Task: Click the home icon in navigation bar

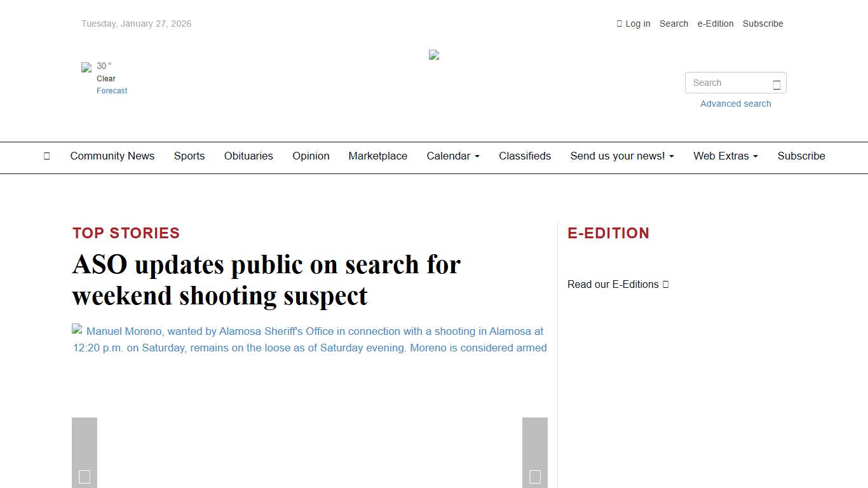Action: pyautogui.click(x=46, y=156)
